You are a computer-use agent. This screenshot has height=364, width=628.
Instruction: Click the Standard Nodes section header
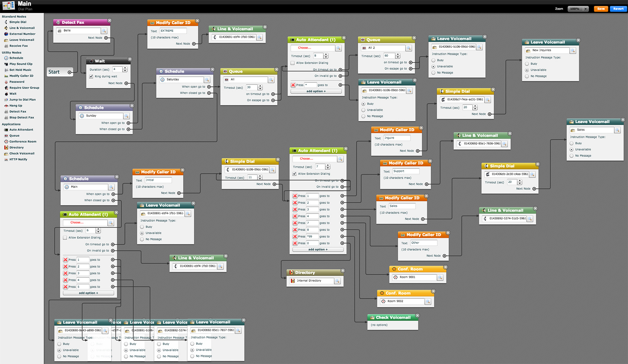(14, 16)
